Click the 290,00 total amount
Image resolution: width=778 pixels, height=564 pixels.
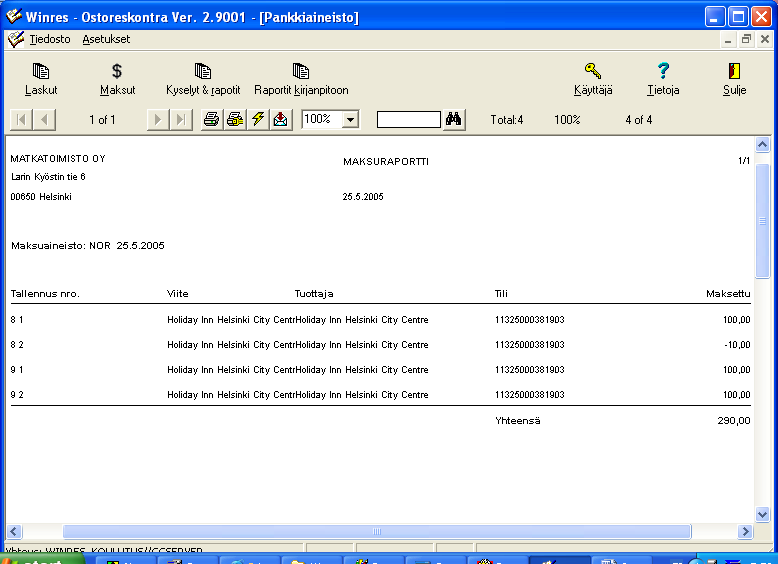pyautogui.click(x=734, y=421)
